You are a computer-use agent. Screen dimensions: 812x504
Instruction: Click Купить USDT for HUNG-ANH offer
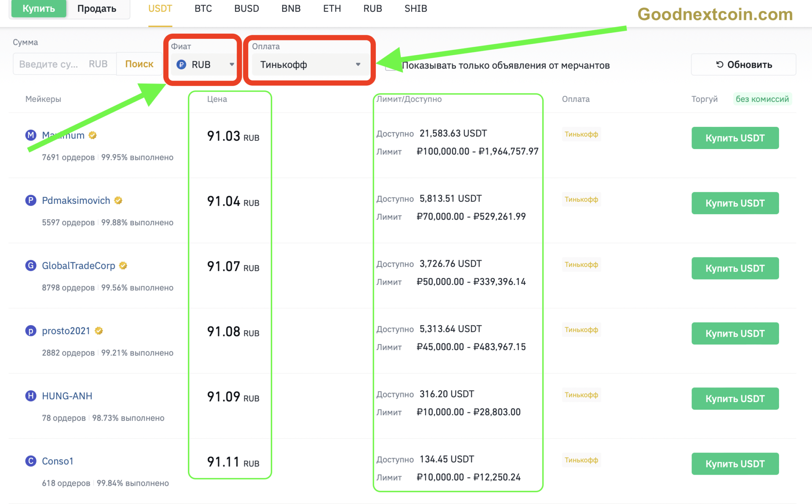point(735,399)
